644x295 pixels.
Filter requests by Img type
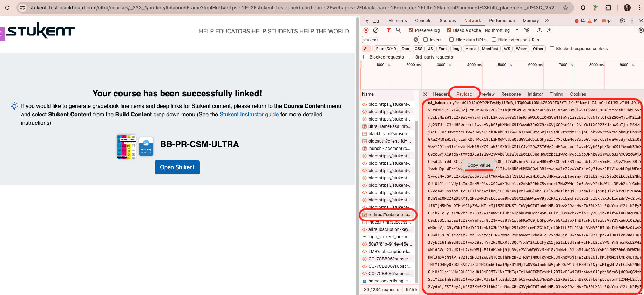(456, 49)
